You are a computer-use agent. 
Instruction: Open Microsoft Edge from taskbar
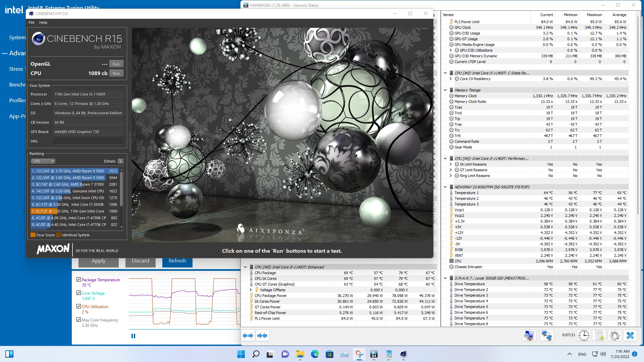point(315,354)
